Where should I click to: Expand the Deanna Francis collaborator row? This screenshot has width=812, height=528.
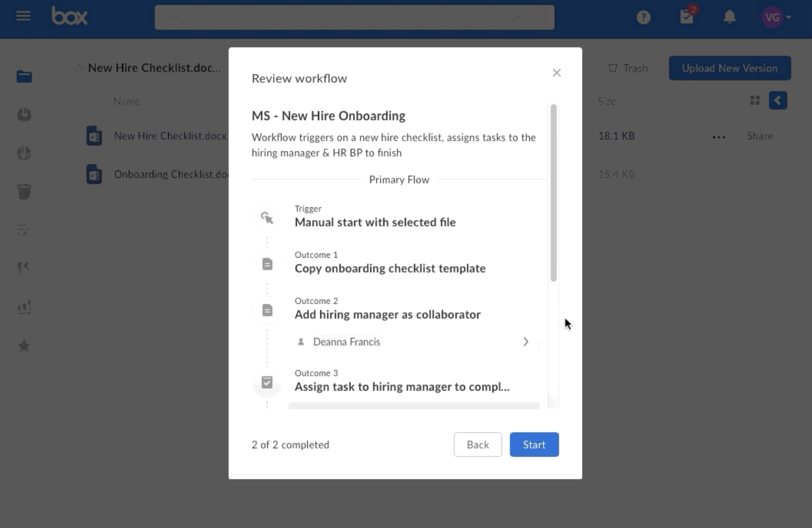coord(414,342)
